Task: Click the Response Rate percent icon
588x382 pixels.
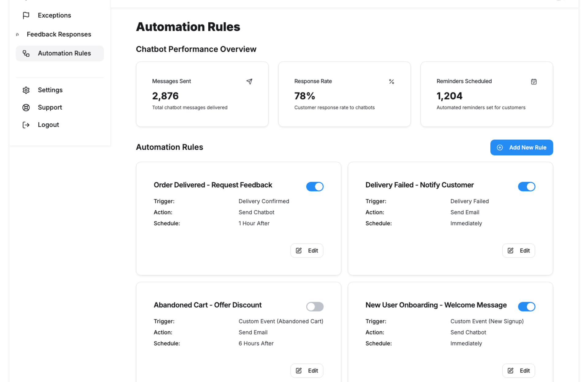Action: [x=391, y=81]
